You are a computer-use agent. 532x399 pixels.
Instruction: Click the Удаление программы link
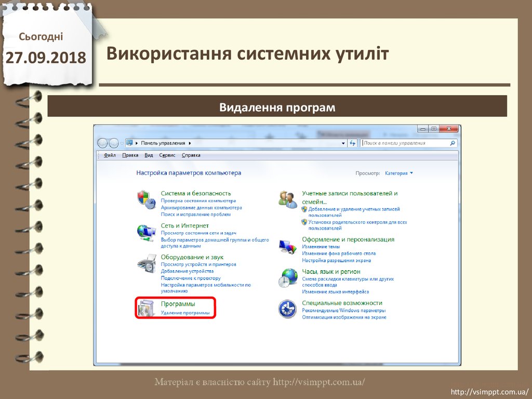tap(185, 313)
